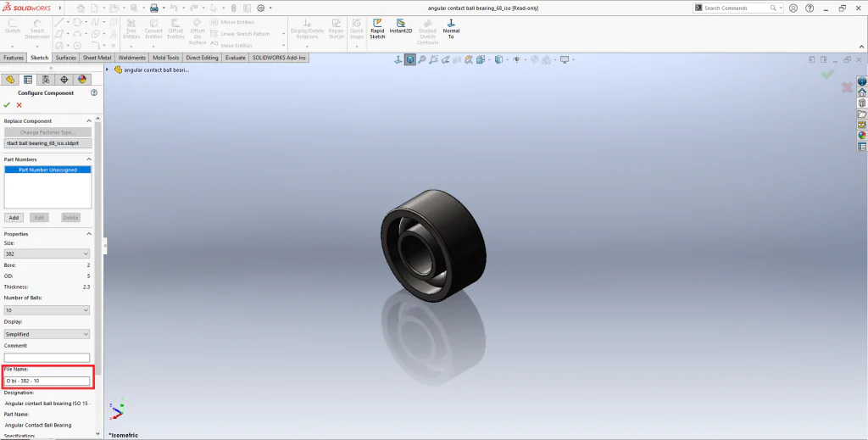
Task: Open the Number of Balls dropdown
Action: tap(47, 310)
